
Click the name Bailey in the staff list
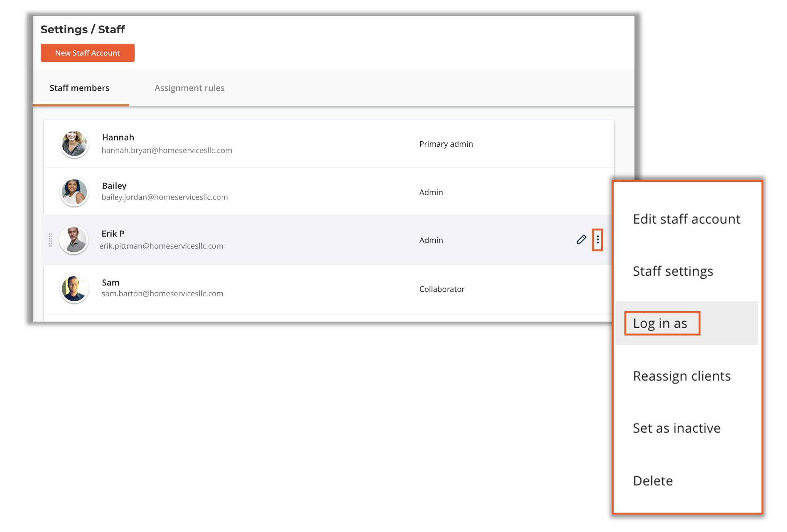(x=114, y=186)
